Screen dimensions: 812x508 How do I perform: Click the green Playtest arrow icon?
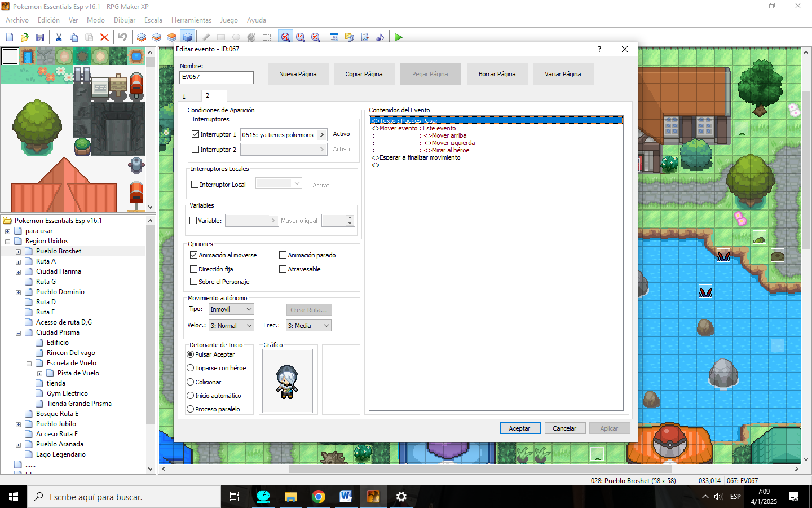coord(399,37)
